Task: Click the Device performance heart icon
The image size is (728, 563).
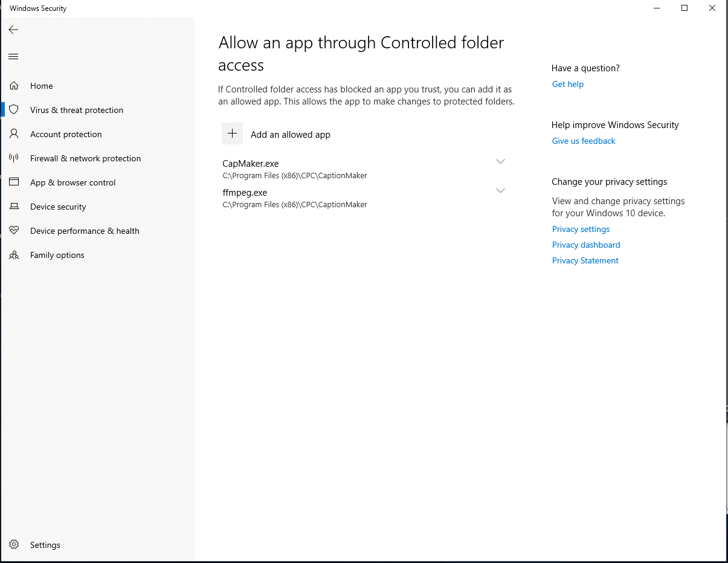Action: 14,231
